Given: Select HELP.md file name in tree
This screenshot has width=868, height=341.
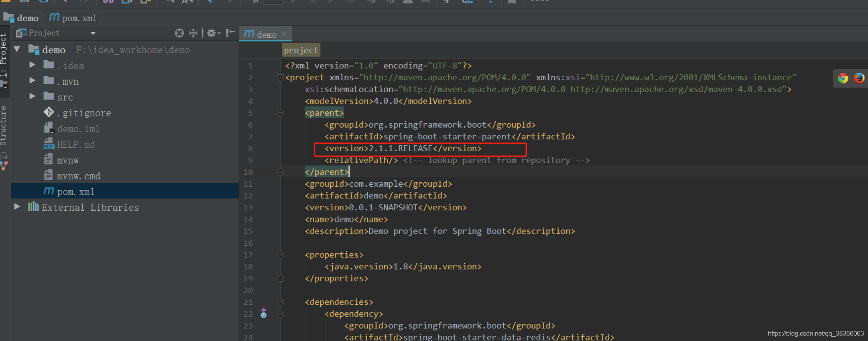Looking at the screenshot, I should click(76, 145).
